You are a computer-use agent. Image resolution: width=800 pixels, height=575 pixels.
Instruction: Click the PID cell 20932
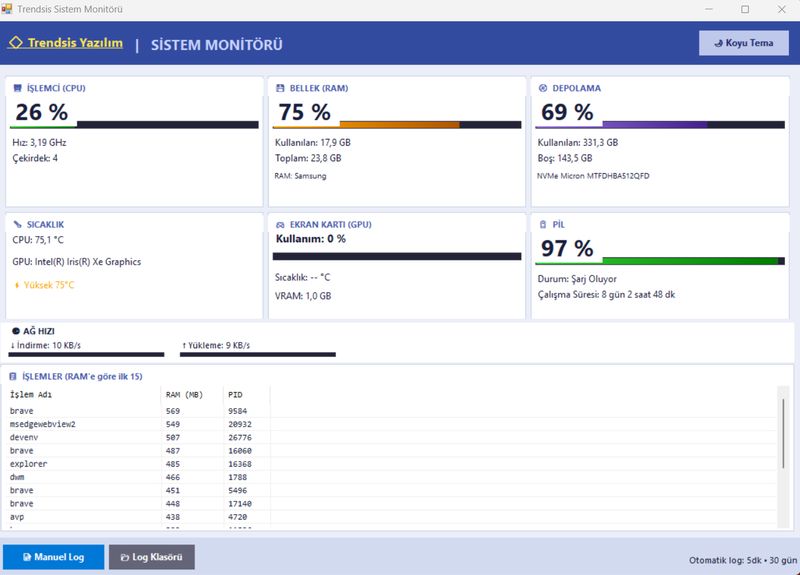point(240,424)
